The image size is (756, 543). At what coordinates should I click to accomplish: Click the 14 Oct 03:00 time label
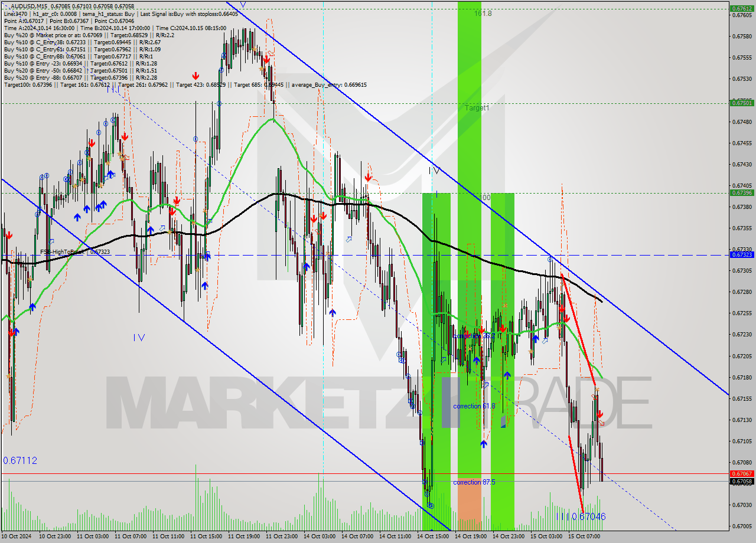pos(318,537)
